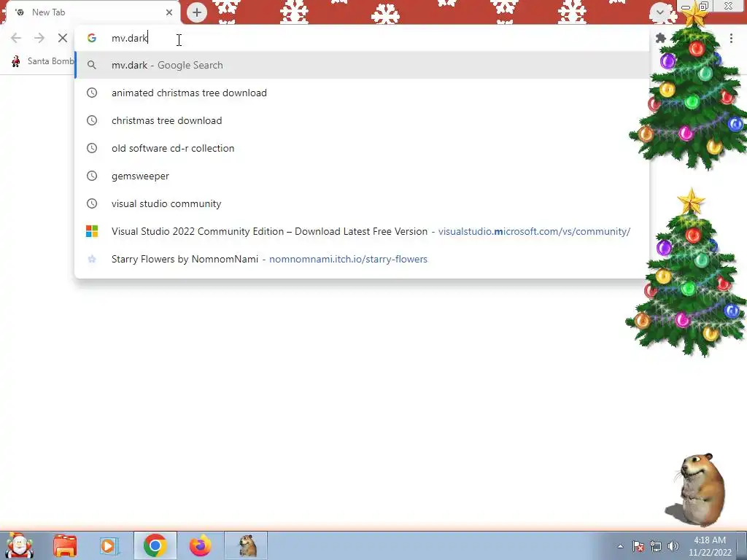Choose the 'gemsweeper' suggestion
747x560 pixels.
click(x=362, y=176)
